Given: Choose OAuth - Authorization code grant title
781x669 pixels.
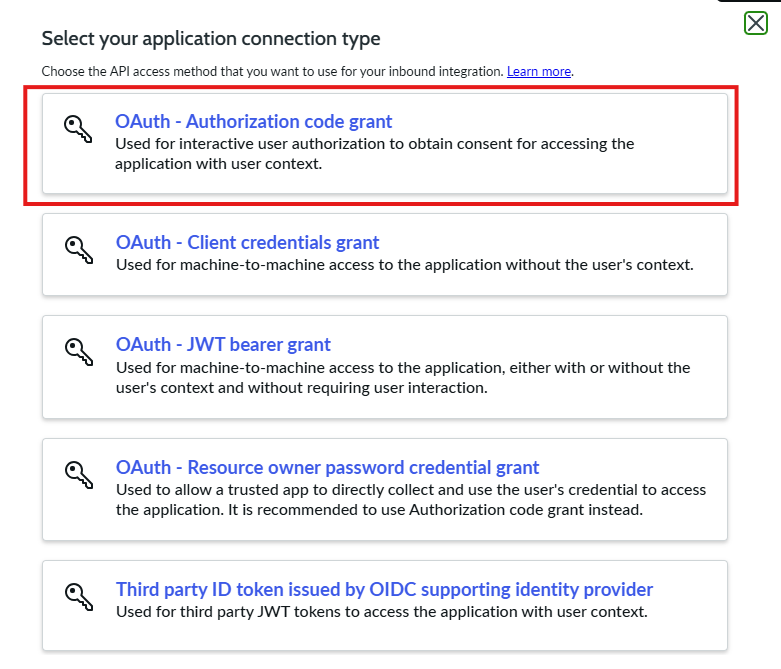Looking at the screenshot, I should coord(254,122).
